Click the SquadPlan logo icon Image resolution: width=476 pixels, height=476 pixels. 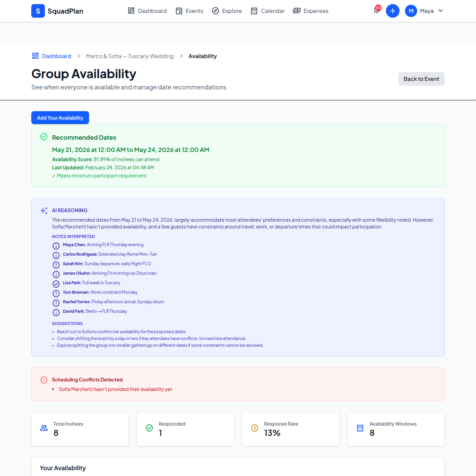(38, 11)
